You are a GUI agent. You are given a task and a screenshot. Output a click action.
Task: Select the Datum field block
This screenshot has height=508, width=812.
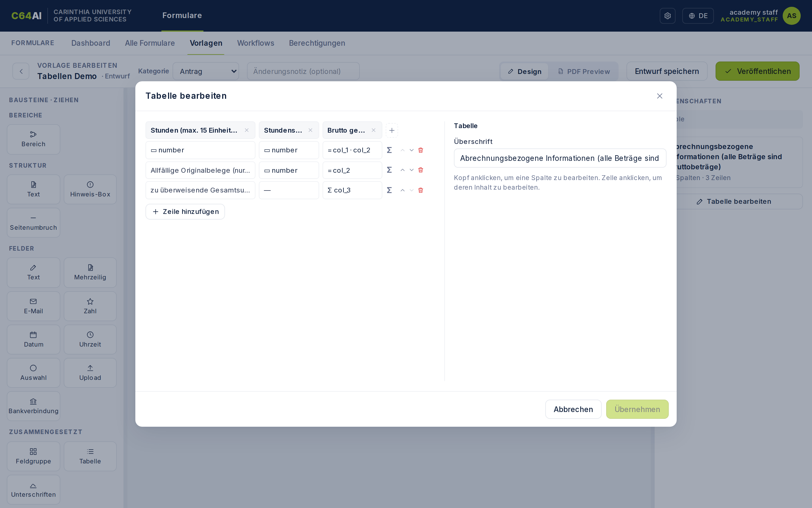coord(34,339)
